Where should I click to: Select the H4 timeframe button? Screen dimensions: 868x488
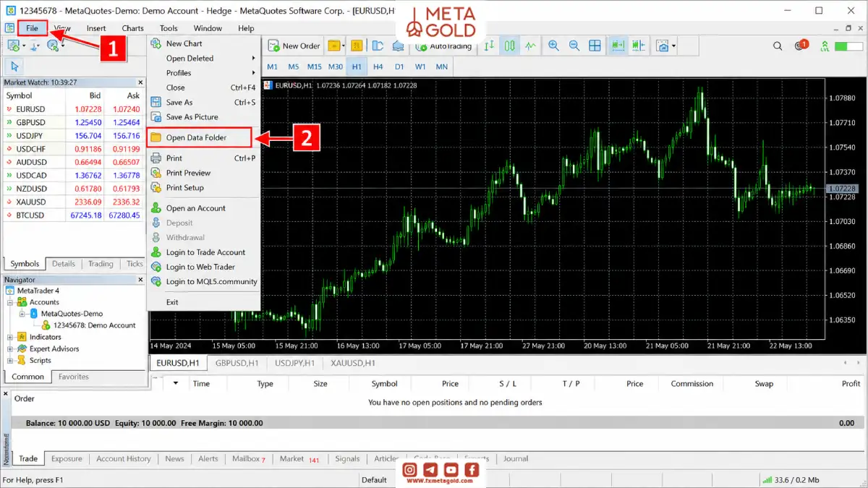click(378, 67)
